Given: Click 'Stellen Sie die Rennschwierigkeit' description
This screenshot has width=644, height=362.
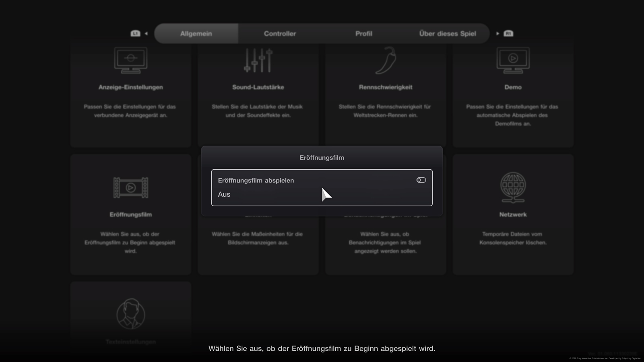Looking at the screenshot, I should 385,111.
